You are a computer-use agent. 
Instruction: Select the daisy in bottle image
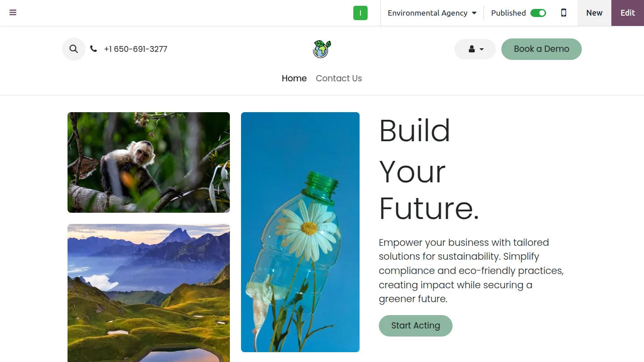300,232
